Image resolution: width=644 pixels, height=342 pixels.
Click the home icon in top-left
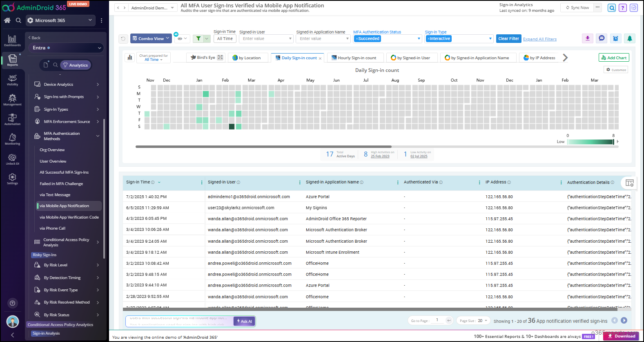pyautogui.click(x=7, y=20)
